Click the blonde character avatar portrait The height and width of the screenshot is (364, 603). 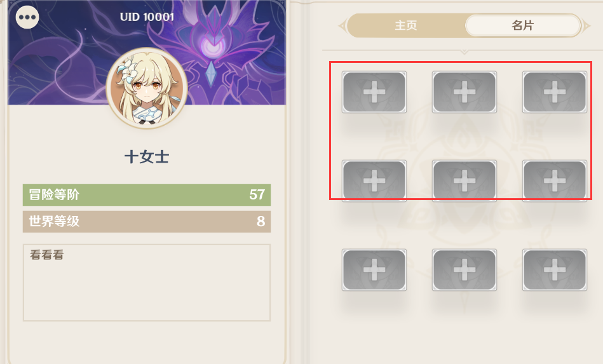click(x=147, y=88)
